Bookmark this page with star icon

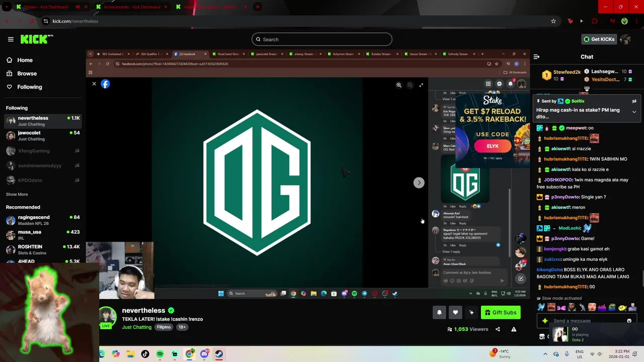point(553,21)
